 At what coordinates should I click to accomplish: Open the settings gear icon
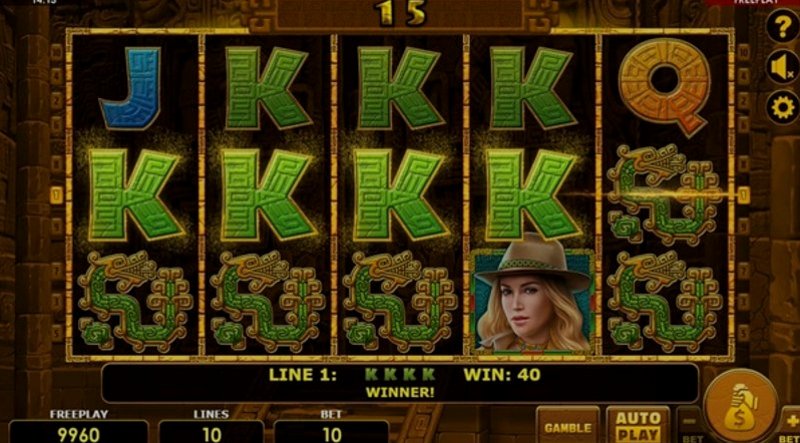tap(783, 108)
